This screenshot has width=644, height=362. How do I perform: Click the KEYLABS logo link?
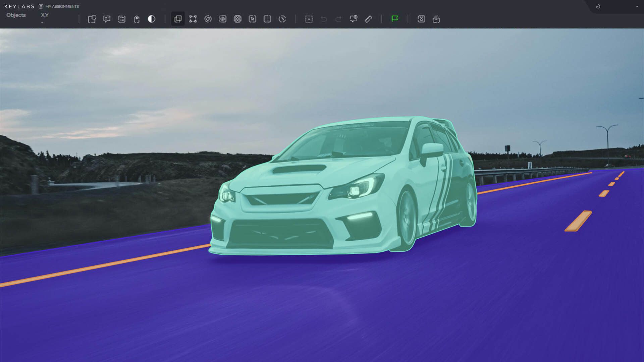point(19,6)
